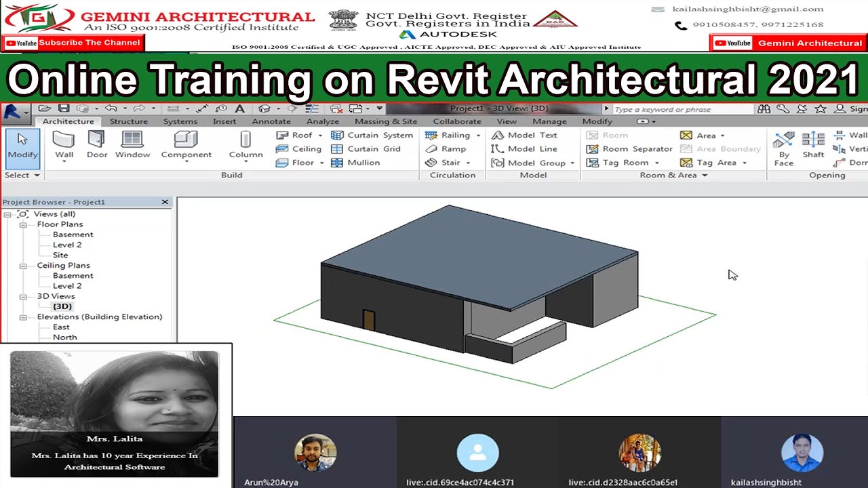The image size is (868, 488).
Task: Open the Site floor plan view
Action: [x=60, y=255]
